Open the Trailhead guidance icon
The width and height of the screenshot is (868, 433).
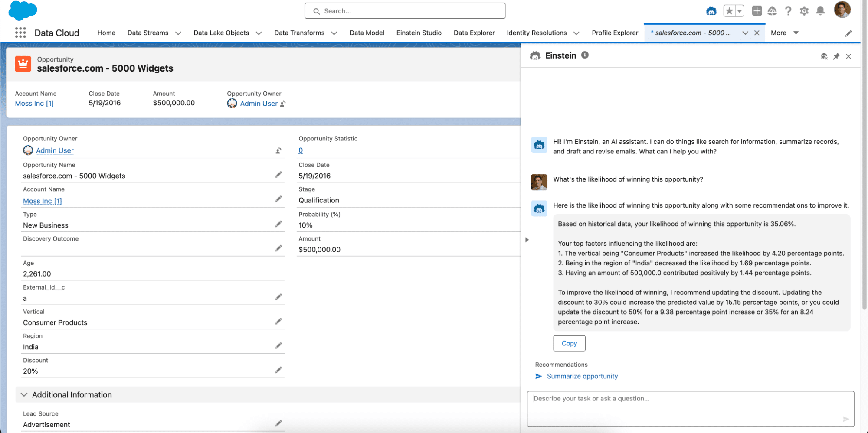(x=772, y=11)
